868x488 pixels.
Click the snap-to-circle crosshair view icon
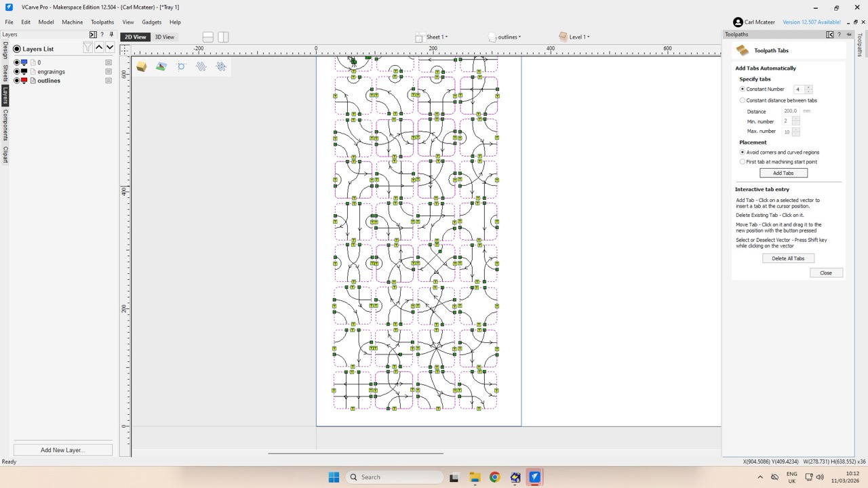[x=181, y=66]
